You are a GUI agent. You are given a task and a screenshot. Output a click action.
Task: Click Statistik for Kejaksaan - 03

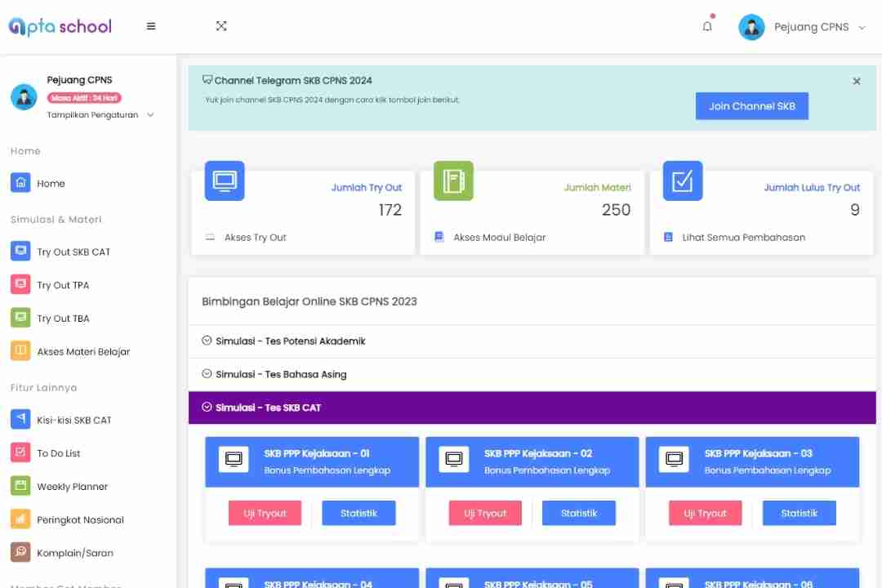(800, 513)
